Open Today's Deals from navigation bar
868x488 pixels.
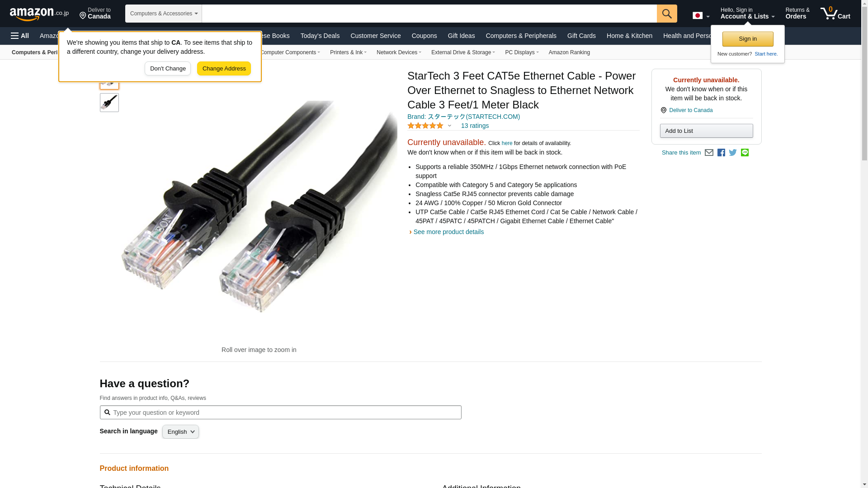[320, 36]
